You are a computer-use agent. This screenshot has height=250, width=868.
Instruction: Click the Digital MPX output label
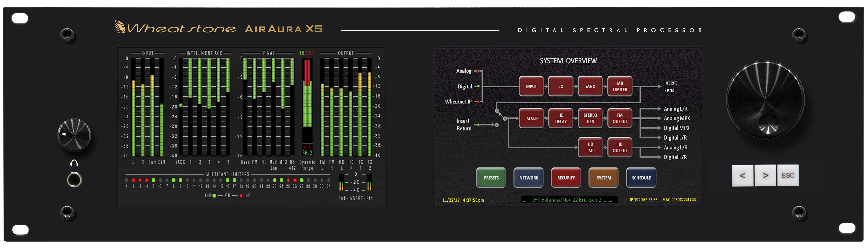[676, 128]
